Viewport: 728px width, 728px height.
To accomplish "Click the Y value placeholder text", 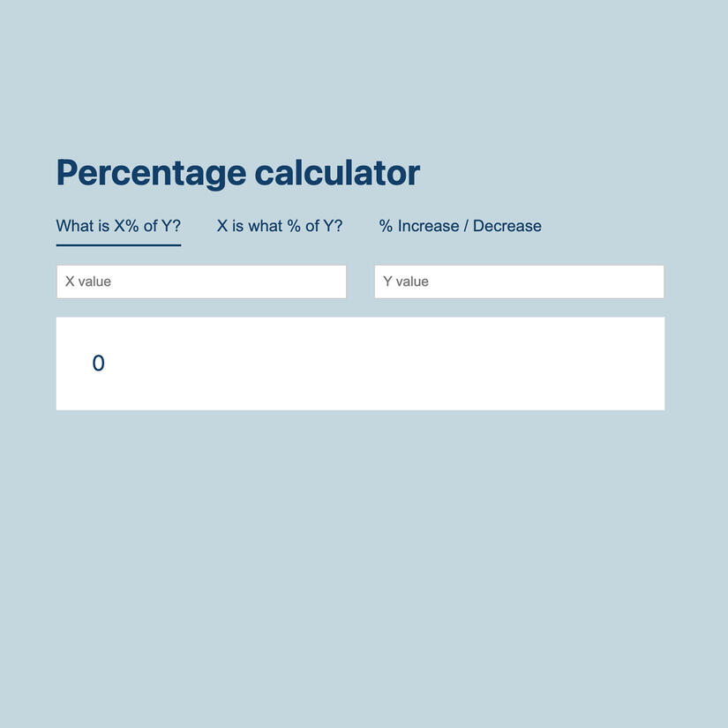I will 406,280.
